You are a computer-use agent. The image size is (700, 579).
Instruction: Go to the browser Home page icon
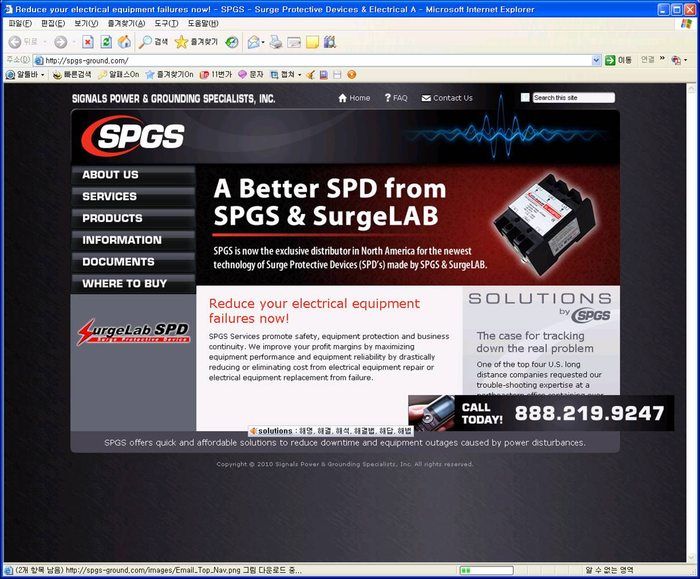click(125, 42)
